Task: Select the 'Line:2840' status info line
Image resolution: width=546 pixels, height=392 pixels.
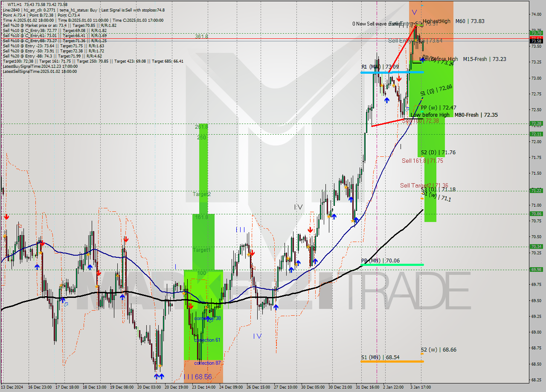Action: click(84, 10)
